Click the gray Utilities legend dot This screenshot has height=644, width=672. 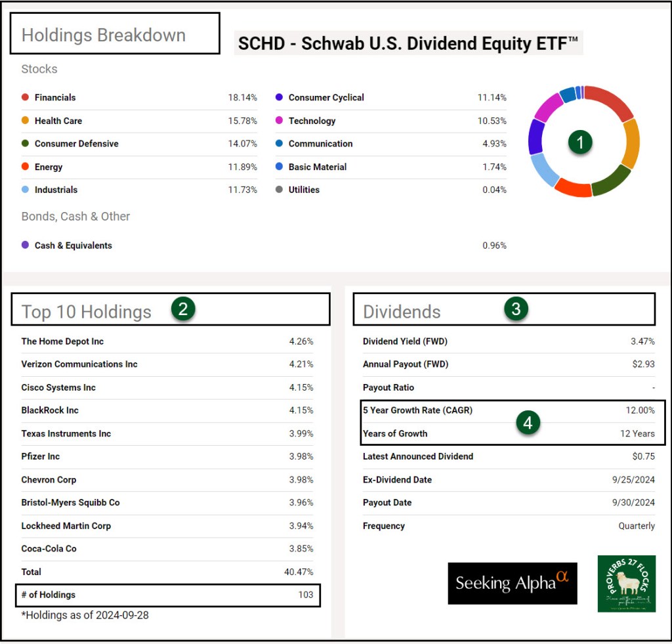(280, 190)
